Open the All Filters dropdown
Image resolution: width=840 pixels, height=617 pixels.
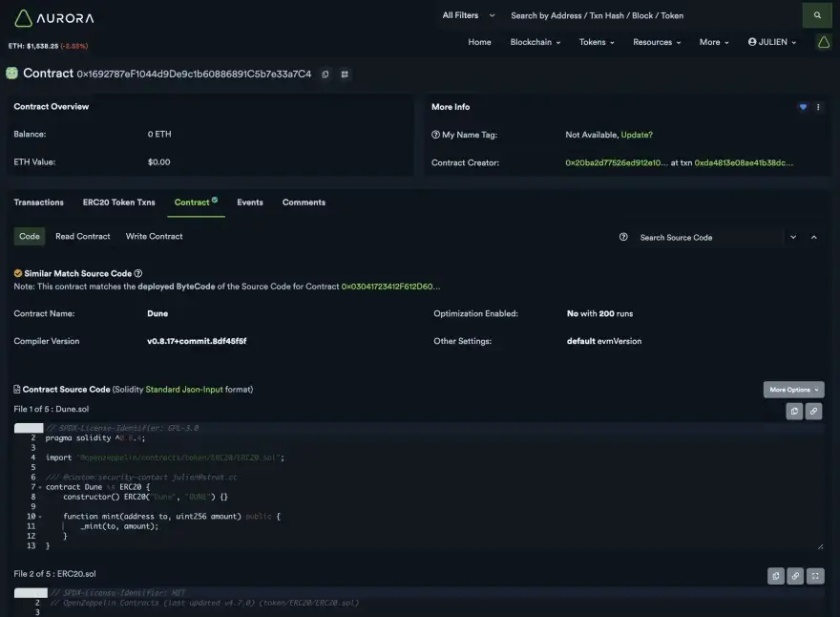(469, 15)
